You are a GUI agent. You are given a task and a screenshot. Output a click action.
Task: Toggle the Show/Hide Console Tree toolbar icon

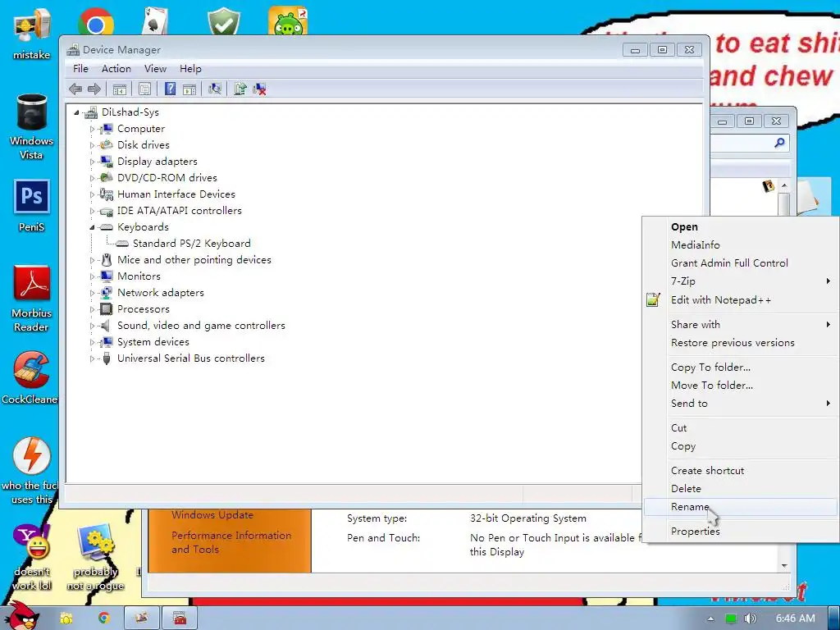coord(120,89)
